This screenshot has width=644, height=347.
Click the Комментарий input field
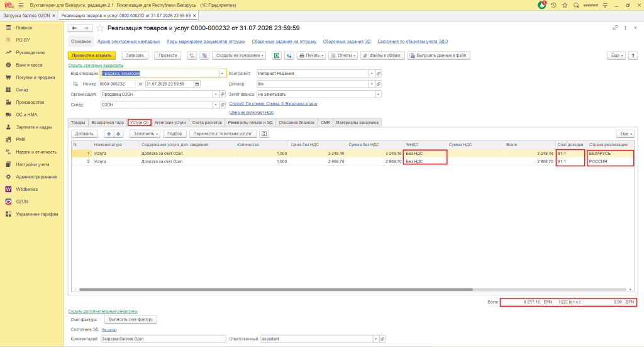pyautogui.click(x=163, y=339)
